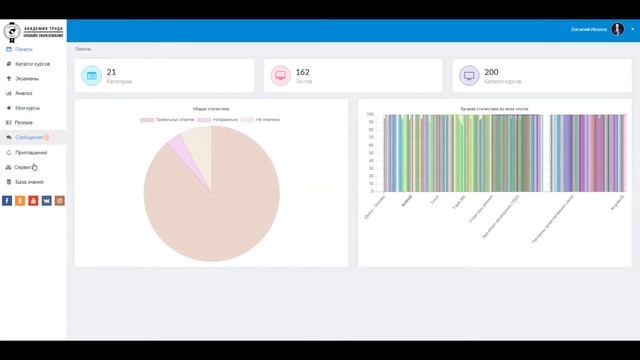
Task: Click the pink pie chart slice
Action: (184, 153)
